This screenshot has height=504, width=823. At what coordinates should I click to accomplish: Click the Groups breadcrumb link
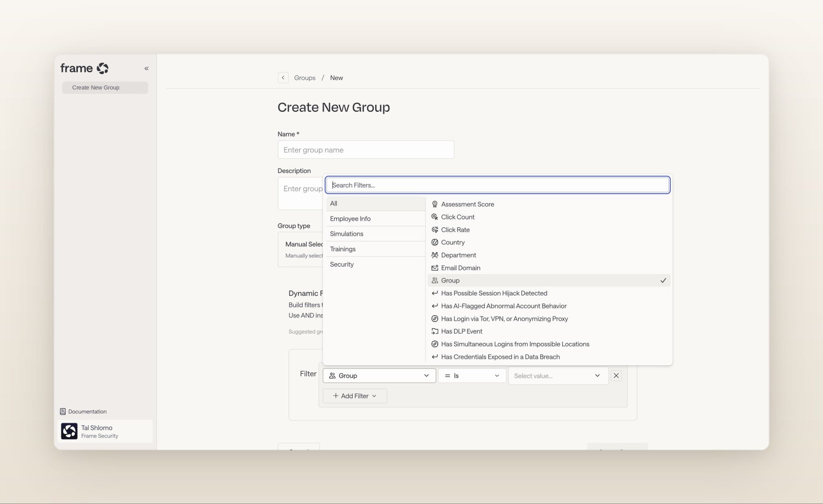305,78
